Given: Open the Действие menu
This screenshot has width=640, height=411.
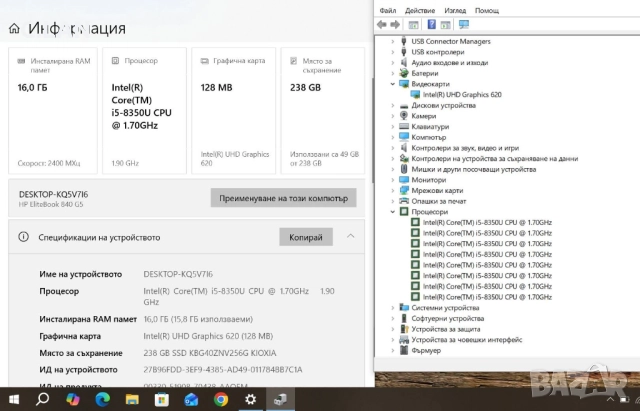Looking at the screenshot, I should pyautogui.click(x=420, y=10).
